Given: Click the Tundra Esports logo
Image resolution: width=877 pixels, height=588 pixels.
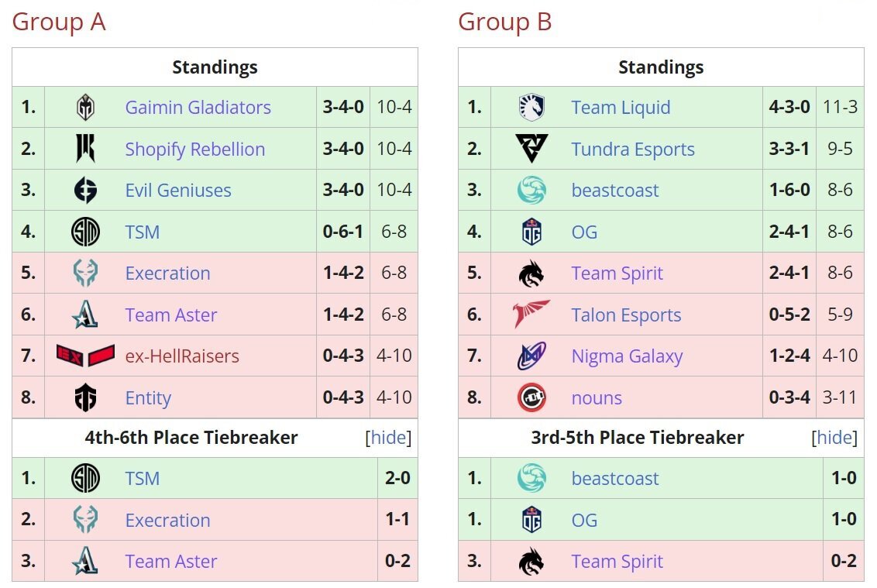Looking at the screenshot, I should click(531, 149).
